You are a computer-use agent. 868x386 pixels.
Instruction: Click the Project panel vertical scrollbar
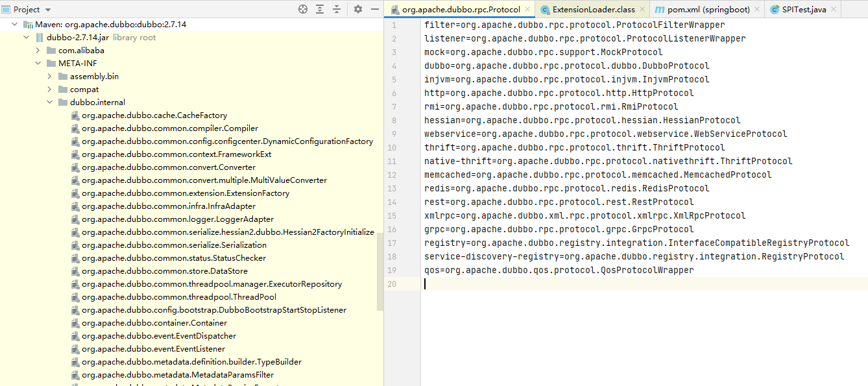point(380,272)
